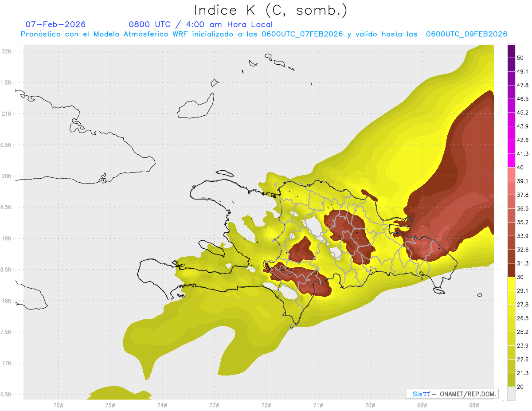
Task: Click the "17N" latitude label
Action: coord(7,363)
